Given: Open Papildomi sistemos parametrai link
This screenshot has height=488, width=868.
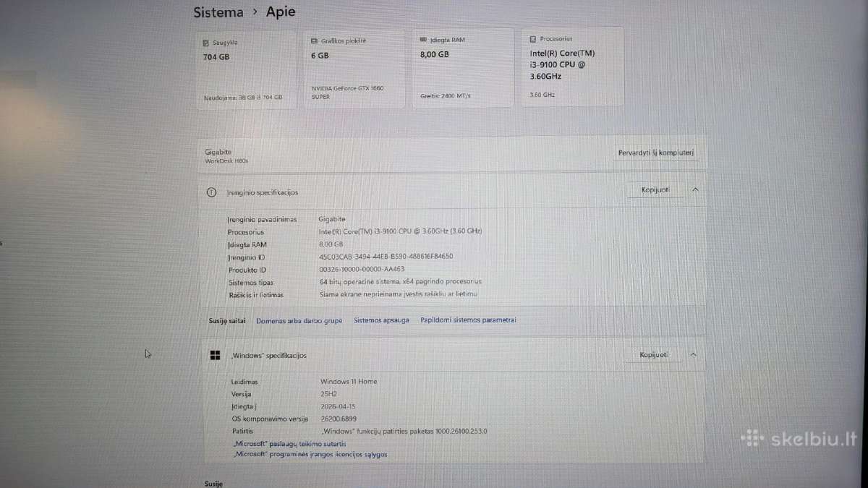Looking at the screenshot, I should [468, 320].
